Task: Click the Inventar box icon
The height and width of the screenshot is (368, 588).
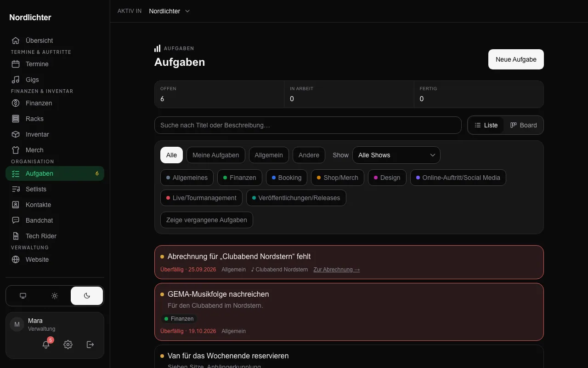Action: [x=16, y=134]
